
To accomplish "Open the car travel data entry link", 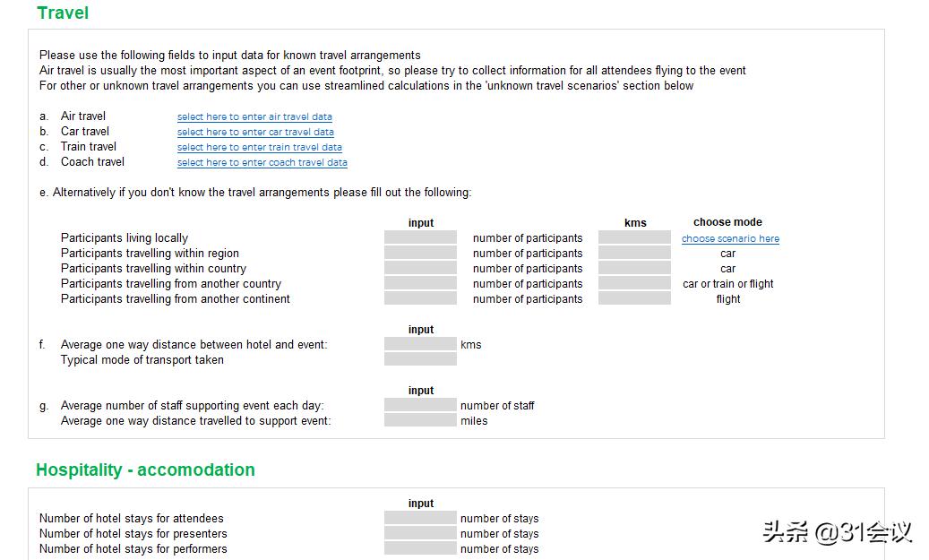I will (x=255, y=132).
